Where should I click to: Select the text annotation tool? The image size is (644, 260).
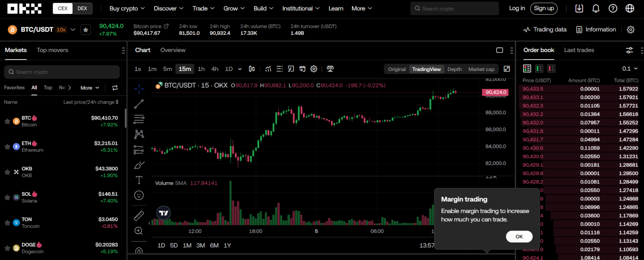[x=139, y=180]
